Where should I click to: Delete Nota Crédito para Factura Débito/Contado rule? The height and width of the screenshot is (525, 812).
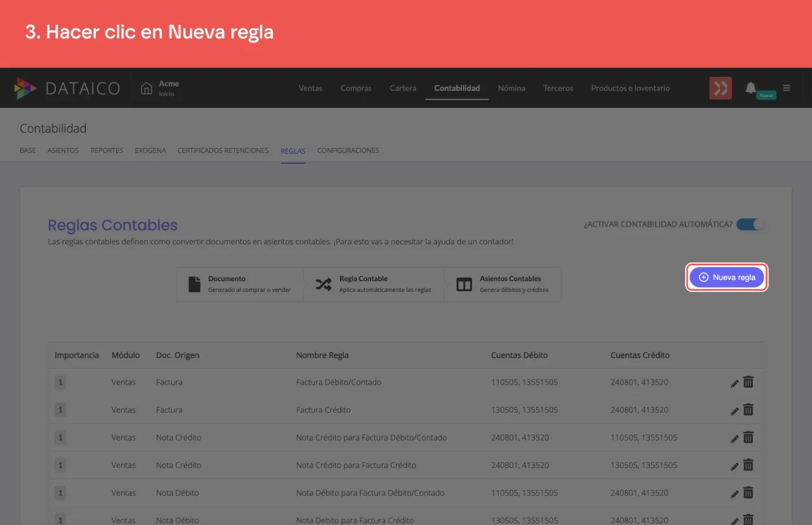click(x=749, y=437)
